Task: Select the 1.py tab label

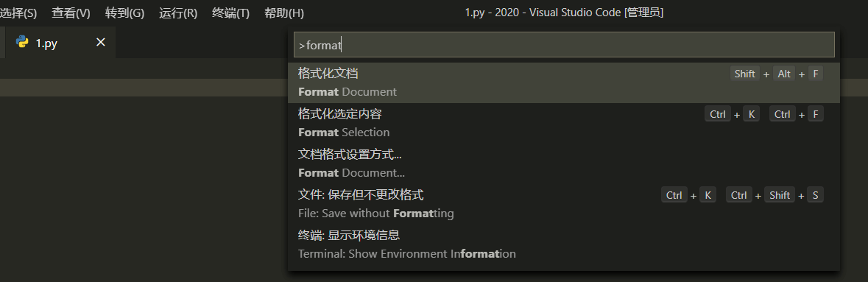Action: pos(46,43)
